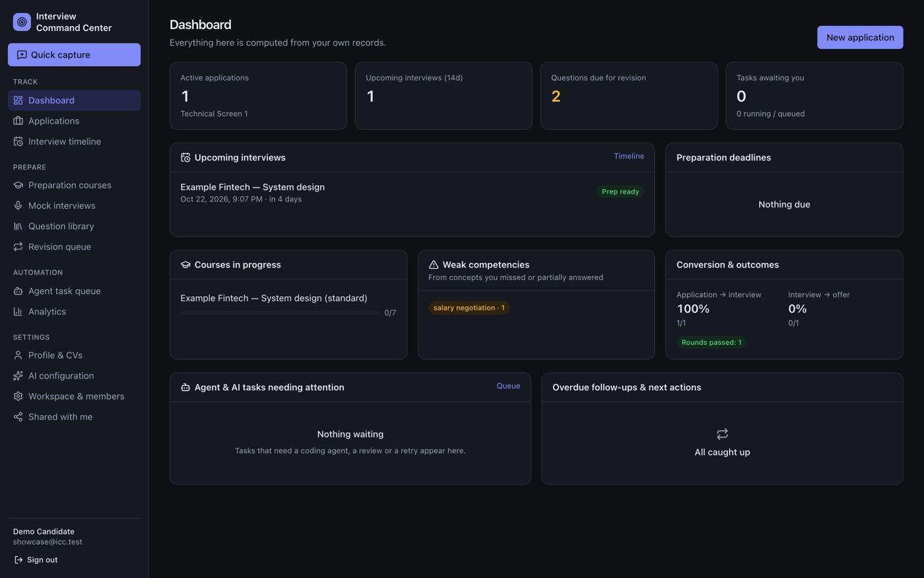924x578 pixels.
Task: Click the Interview Command Center logo icon
Action: click(22, 22)
